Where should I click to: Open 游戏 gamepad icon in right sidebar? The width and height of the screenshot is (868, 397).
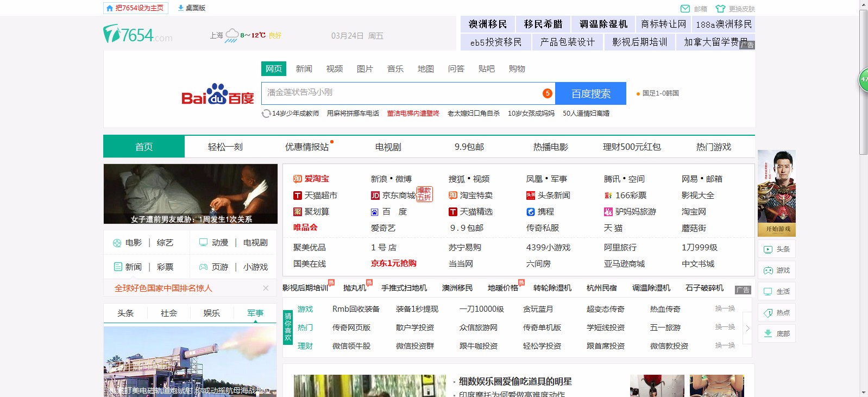pyautogui.click(x=768, y=270)
